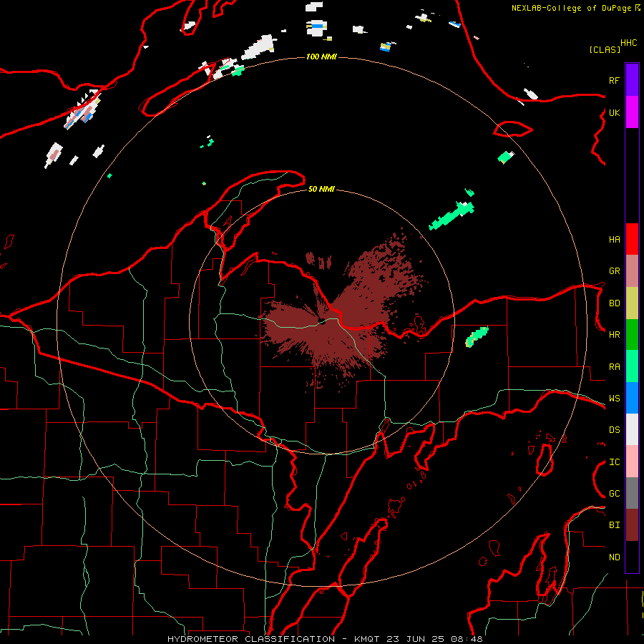Image resolution: width=644 pixels, height=644 pixels.
Task: Choose the white DS legend swatch
Action: point(632,429)
